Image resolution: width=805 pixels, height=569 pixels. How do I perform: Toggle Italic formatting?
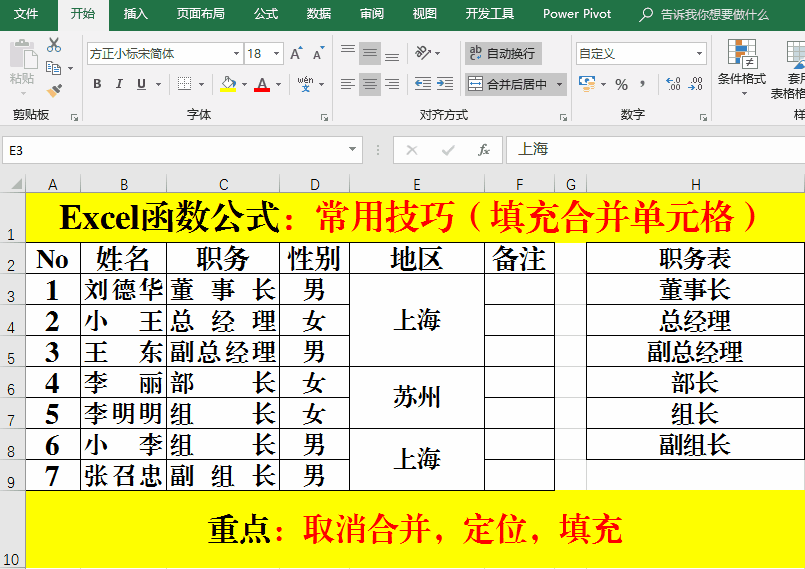click(119, 85)
